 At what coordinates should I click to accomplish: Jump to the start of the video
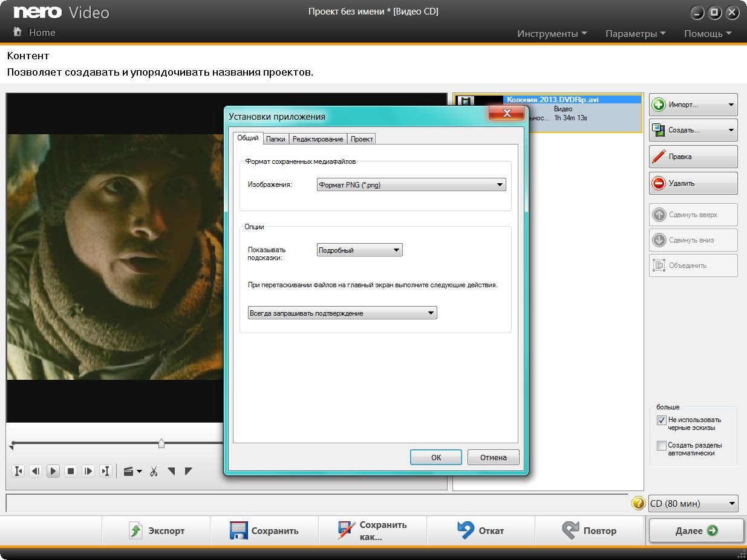tap(18, 471)
